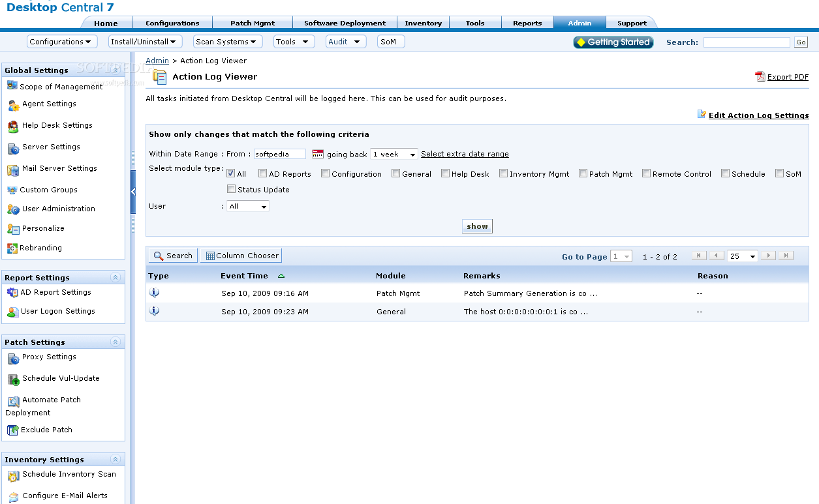Collapse the Global Settings panel
The image size is (819, 504).
pyautogui.click(x=116, y=70)
